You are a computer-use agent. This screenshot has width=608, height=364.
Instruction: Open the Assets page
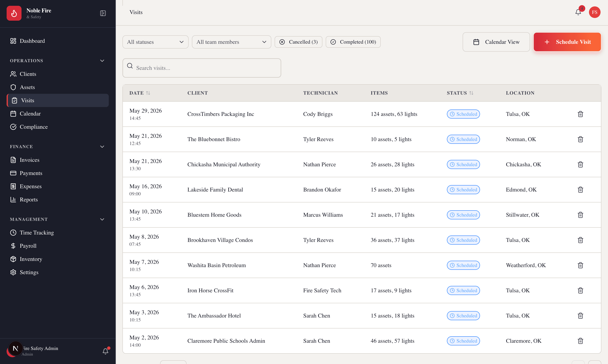tap(57, 87)
